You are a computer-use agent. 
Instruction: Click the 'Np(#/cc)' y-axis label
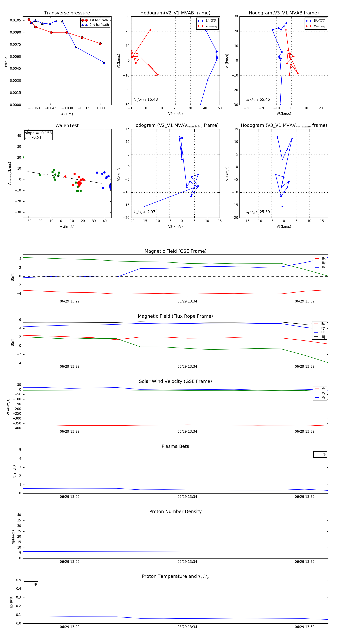point(13,537)
